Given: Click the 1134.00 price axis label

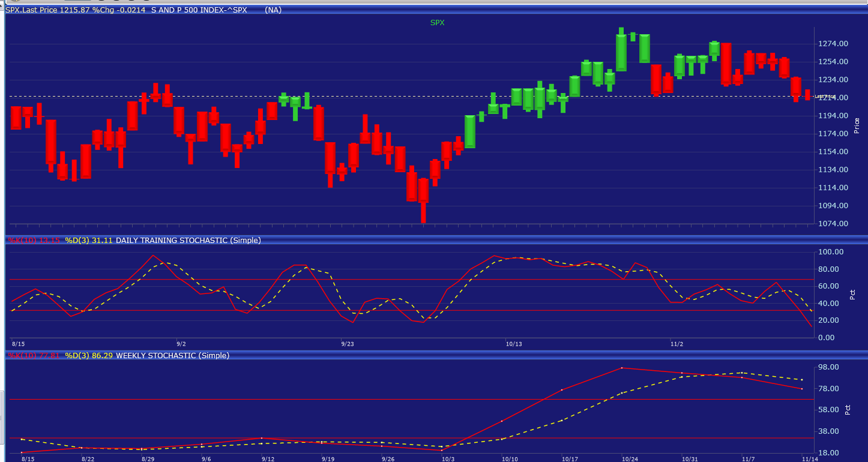Looking at the screenshot, I should pyautogui.click(x=833, y=170).
